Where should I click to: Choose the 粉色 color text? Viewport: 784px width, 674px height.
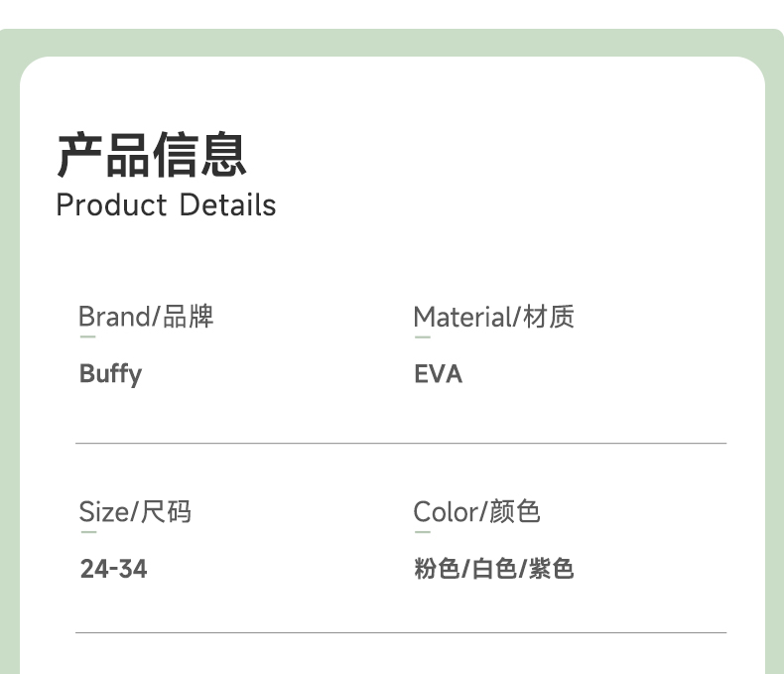437,570
